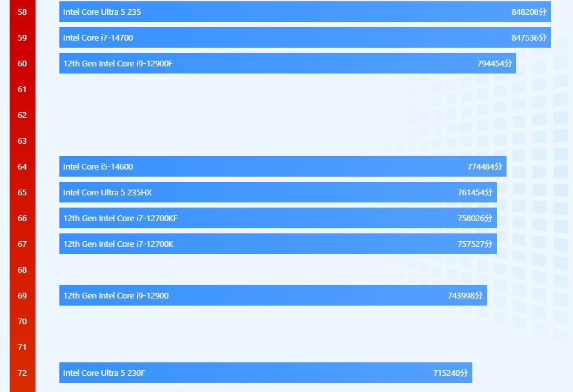Image resolution: width=573 pixels, height=392 pixels.
Task: Click the Intel Core i5-14600 name
Action: point(98,167)
